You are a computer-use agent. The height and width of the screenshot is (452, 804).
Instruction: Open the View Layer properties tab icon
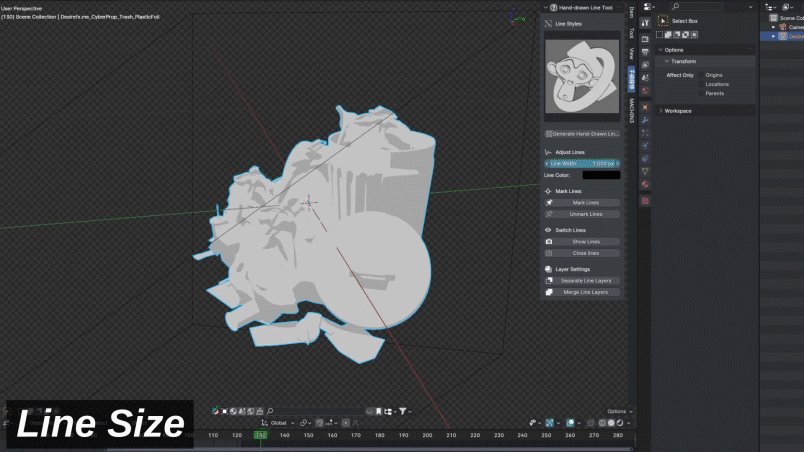click(645, 65)
